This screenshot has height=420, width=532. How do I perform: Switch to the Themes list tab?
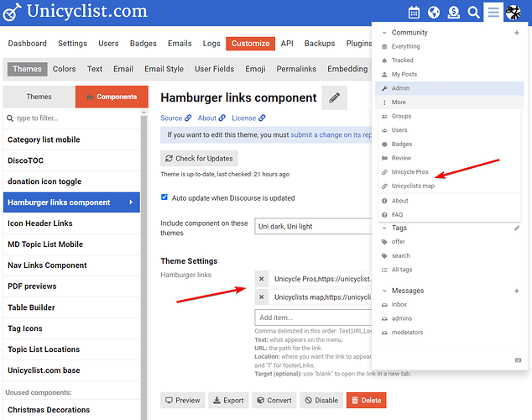(39, 97)
